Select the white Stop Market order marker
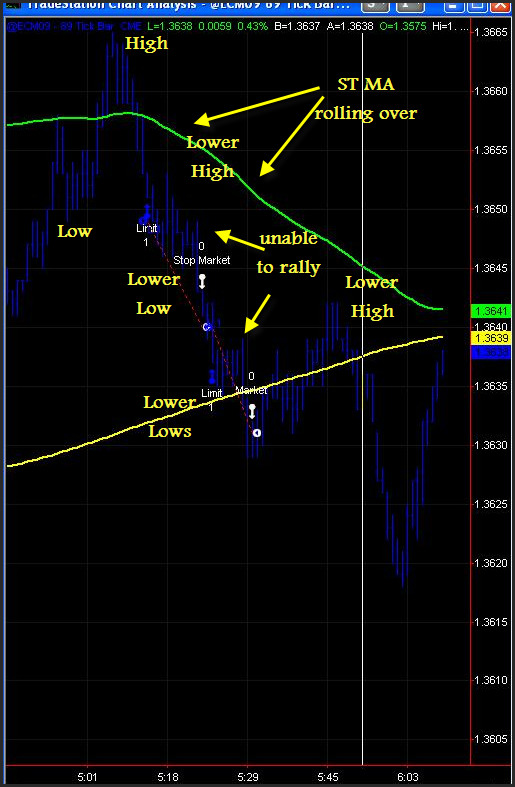515x787 pixels. 202,281
